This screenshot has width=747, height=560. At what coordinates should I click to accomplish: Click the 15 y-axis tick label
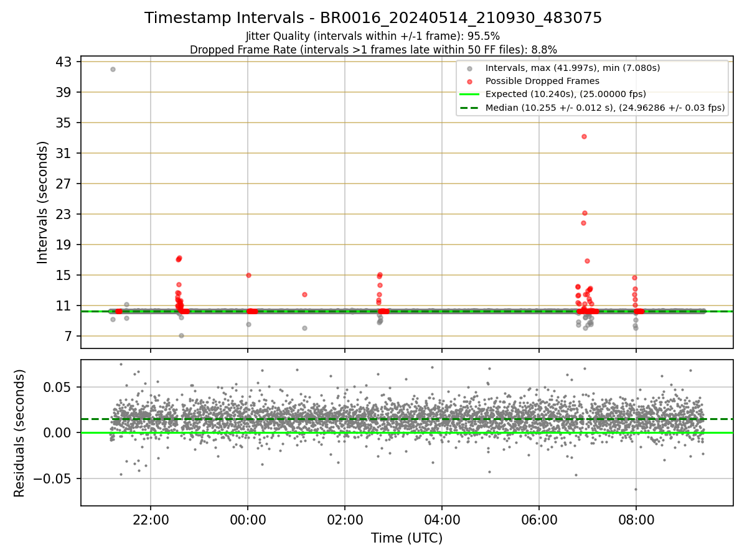[65, 275]
